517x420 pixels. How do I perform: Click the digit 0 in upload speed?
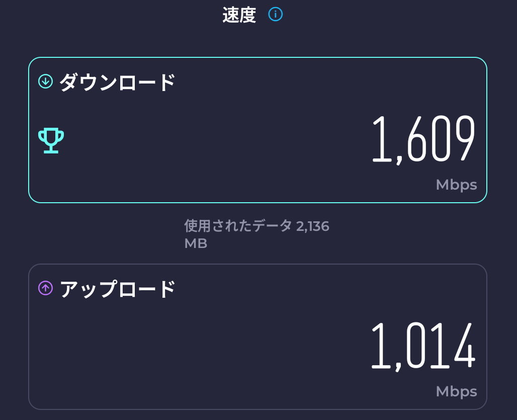416,346
